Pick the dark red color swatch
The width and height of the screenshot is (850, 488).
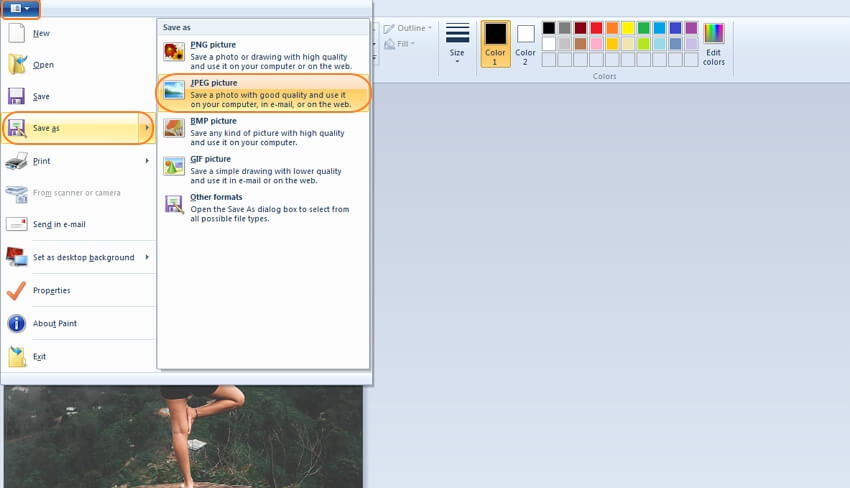click(581, 28)
